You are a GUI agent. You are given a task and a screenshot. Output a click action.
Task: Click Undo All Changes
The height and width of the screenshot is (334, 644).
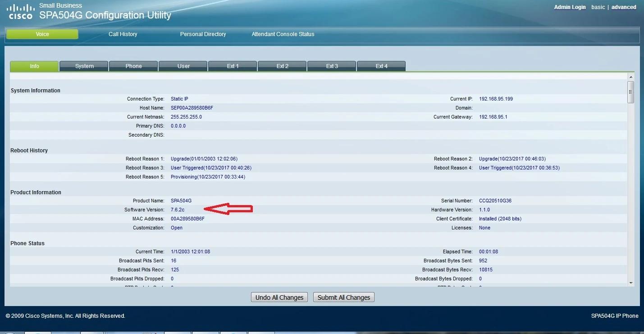click(279, 297)
